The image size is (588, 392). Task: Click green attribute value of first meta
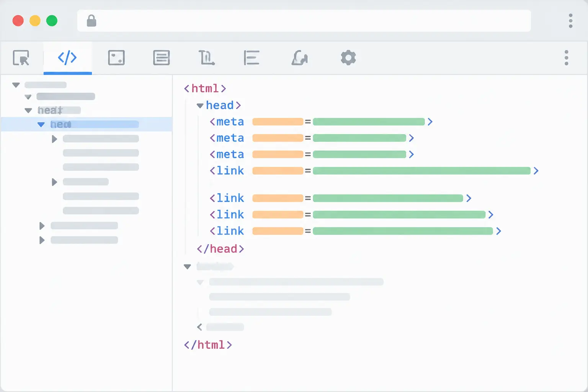click(x=369, y=122)
